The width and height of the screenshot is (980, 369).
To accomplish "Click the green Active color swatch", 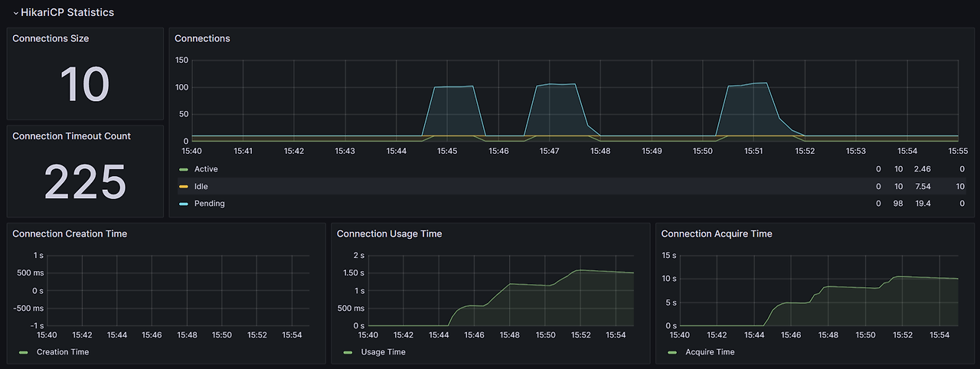I will [183, 169].
